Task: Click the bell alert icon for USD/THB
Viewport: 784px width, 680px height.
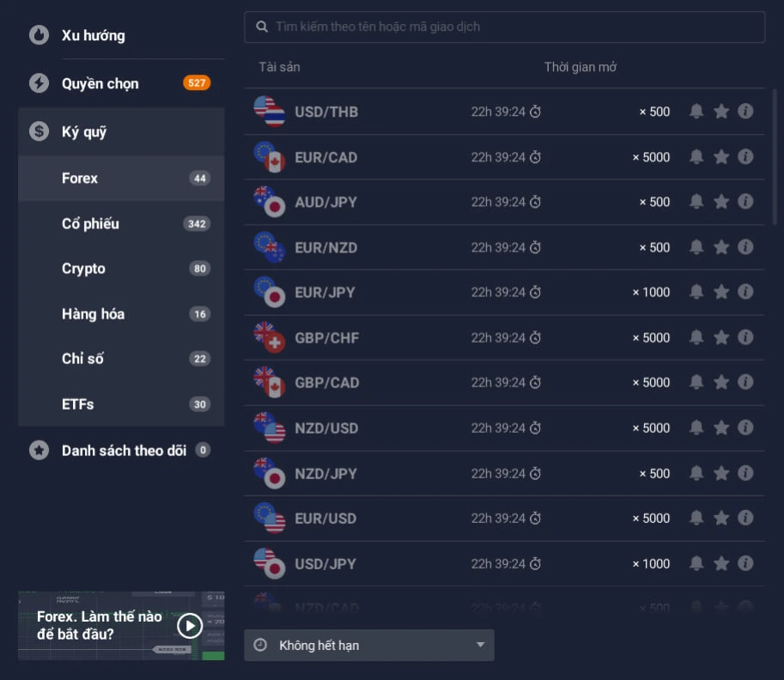Action: point(696,111)
